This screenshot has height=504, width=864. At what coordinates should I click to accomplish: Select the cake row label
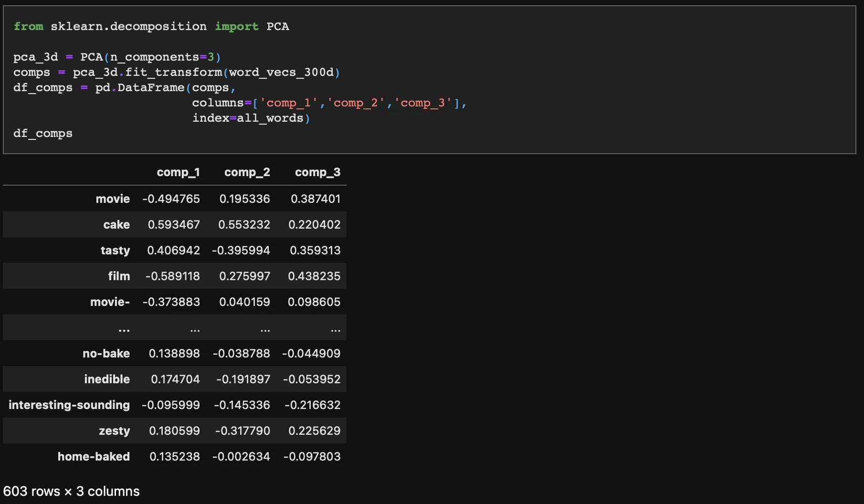tap(116, 224)
